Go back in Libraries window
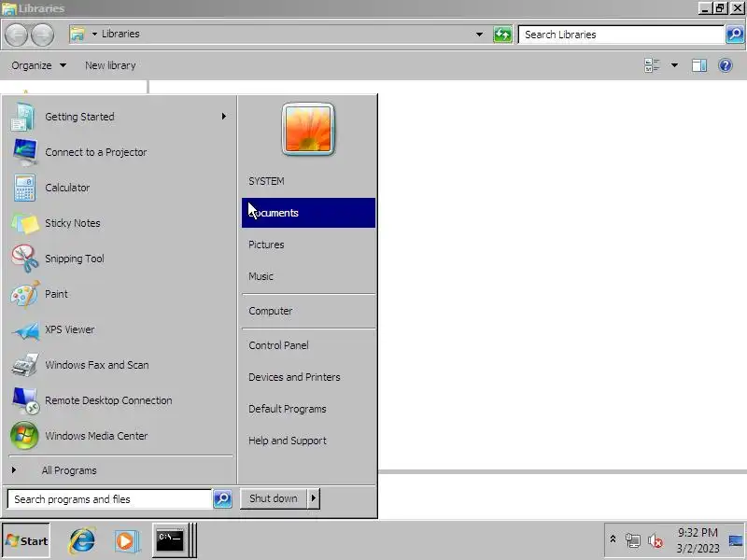Image resolution: width=747 pixels, height=560 pixels. 16,35
